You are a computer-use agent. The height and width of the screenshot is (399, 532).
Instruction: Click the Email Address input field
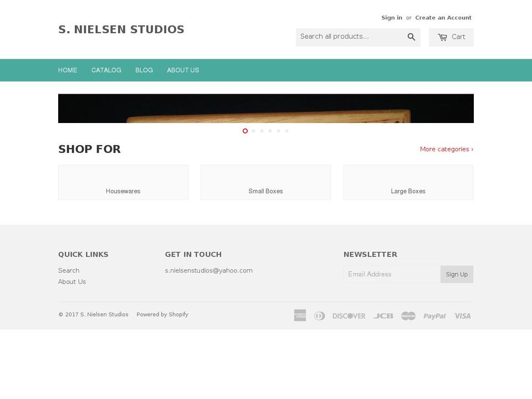coord(392,274)
